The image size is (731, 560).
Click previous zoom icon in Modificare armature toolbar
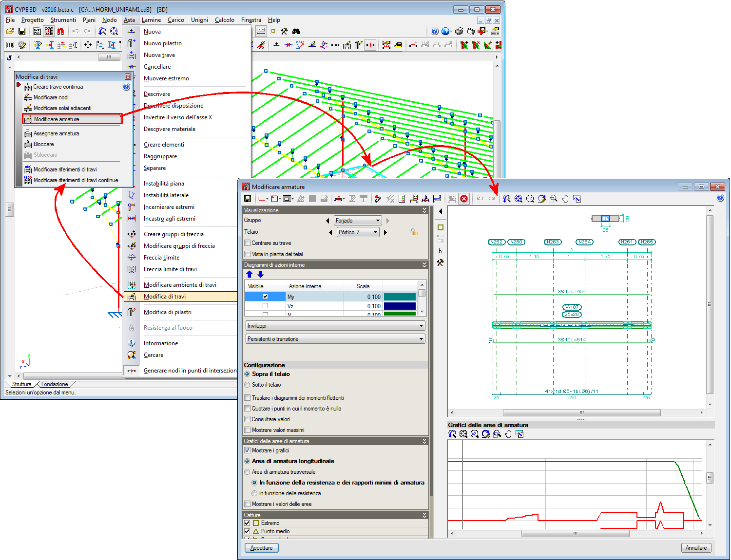pos(507,199)
